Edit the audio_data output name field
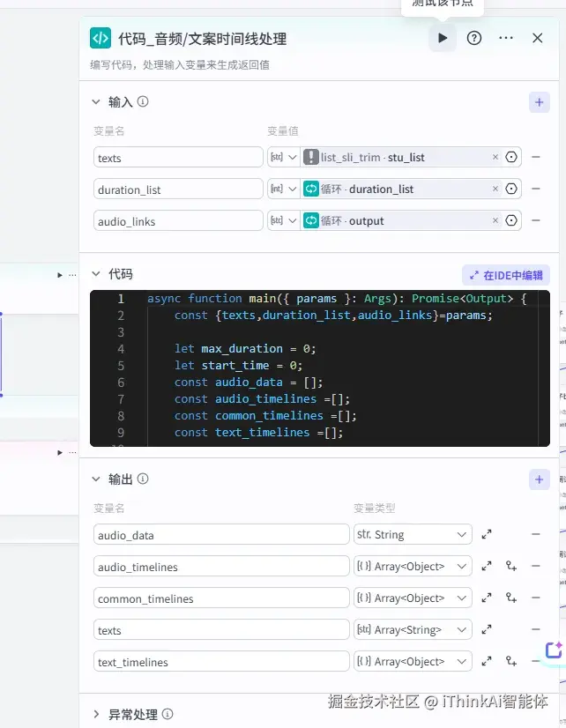The height and width of the screenshot is (728, 566). [221, 534]
